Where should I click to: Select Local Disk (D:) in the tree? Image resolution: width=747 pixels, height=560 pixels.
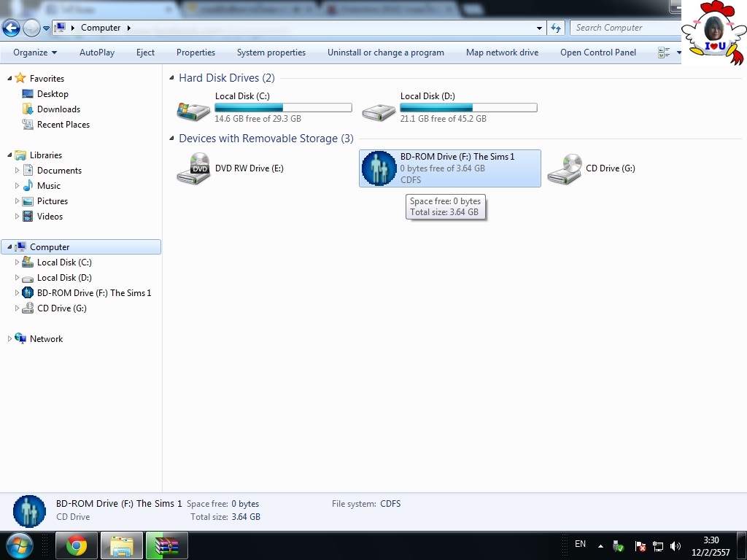tap(64, 278)
